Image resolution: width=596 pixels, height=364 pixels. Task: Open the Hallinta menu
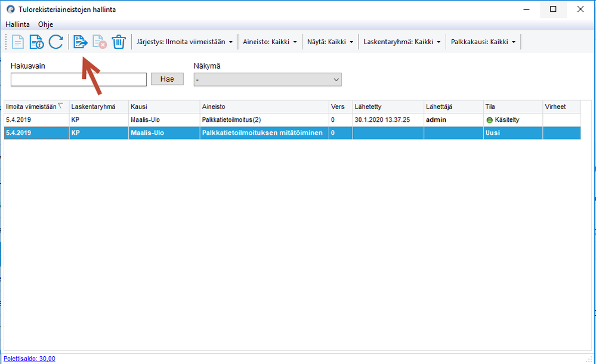point(17,24)
